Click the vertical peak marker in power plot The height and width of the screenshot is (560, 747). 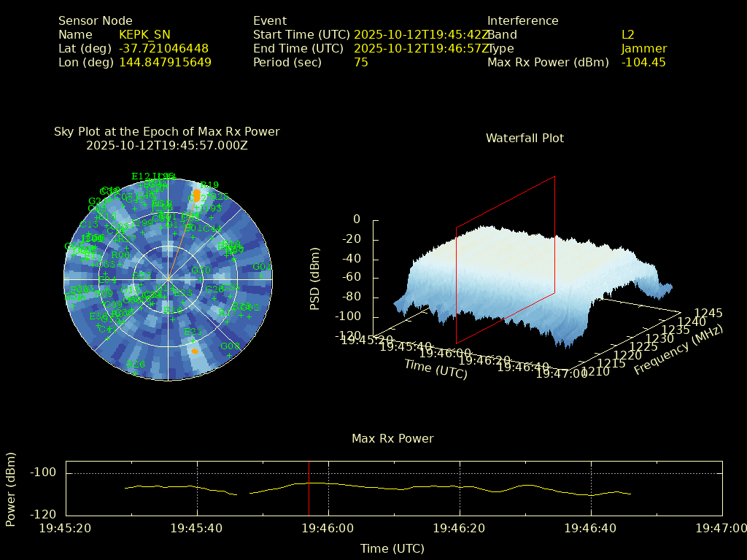click(x=309, y=487)
